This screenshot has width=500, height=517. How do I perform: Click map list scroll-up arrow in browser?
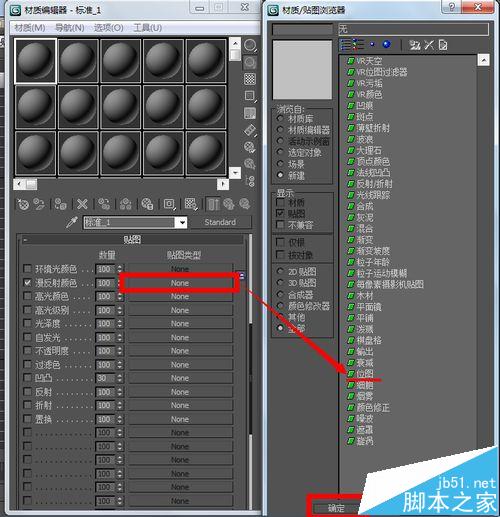484,60
